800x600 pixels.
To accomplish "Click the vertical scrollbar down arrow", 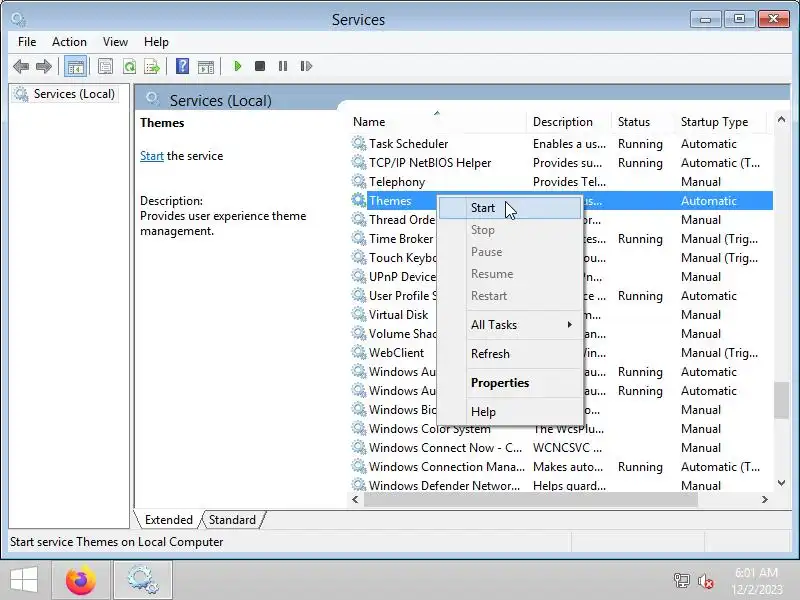I will (781, 483).
